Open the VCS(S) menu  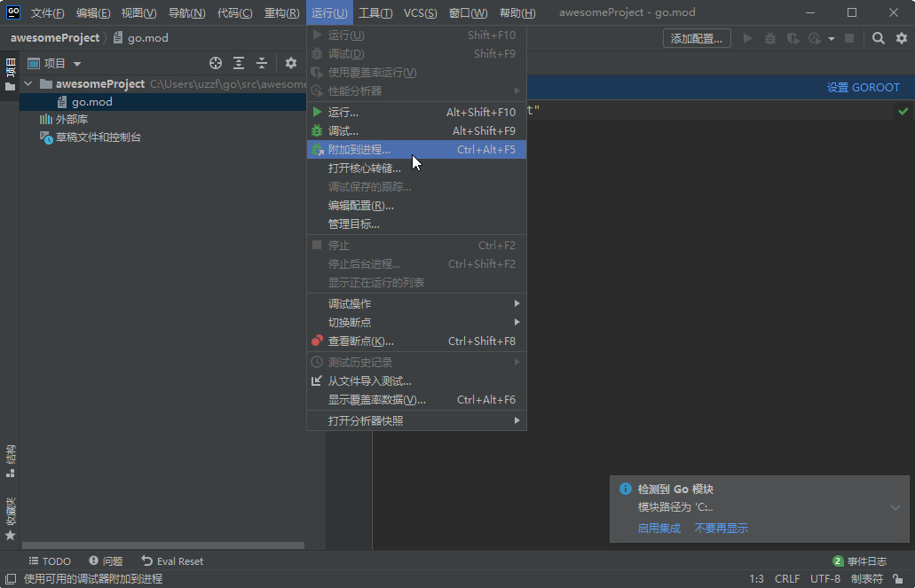[420, 12]
